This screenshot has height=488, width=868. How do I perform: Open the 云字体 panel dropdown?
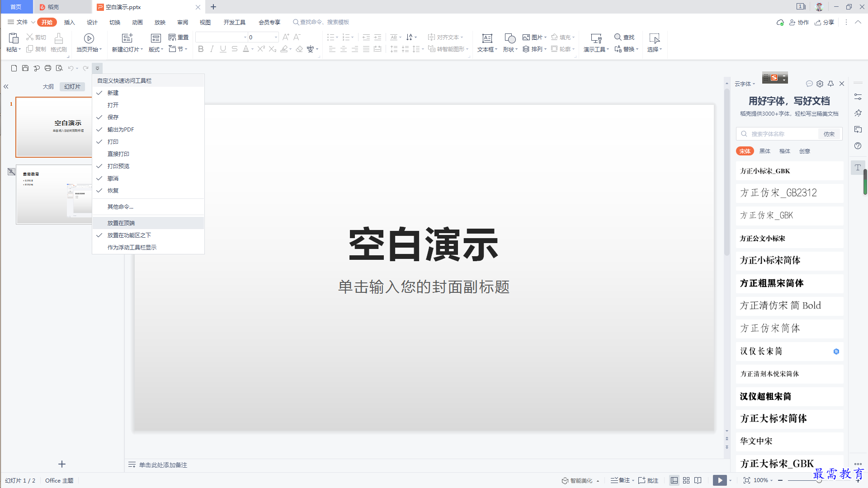point(745,84)
